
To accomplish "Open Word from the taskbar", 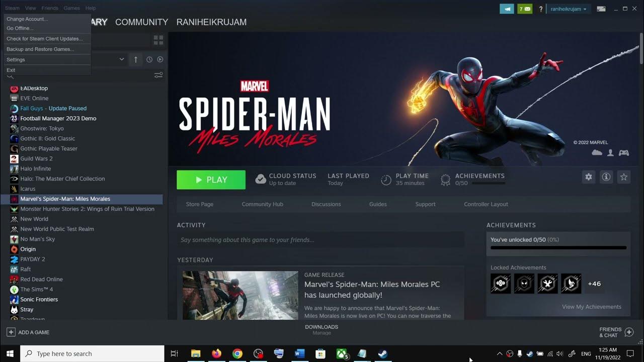I will click(x=300, y=353).
